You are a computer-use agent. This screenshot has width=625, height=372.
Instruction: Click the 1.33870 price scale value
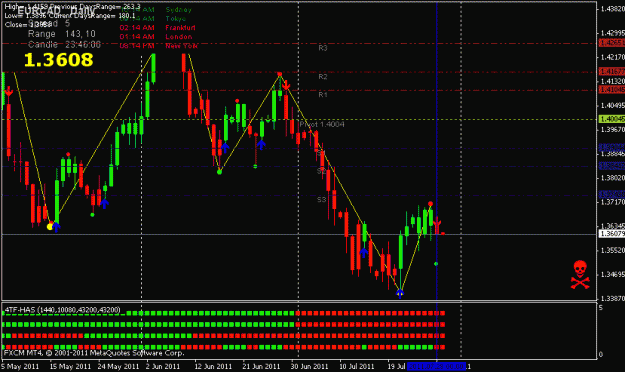(x=612, y=299)
